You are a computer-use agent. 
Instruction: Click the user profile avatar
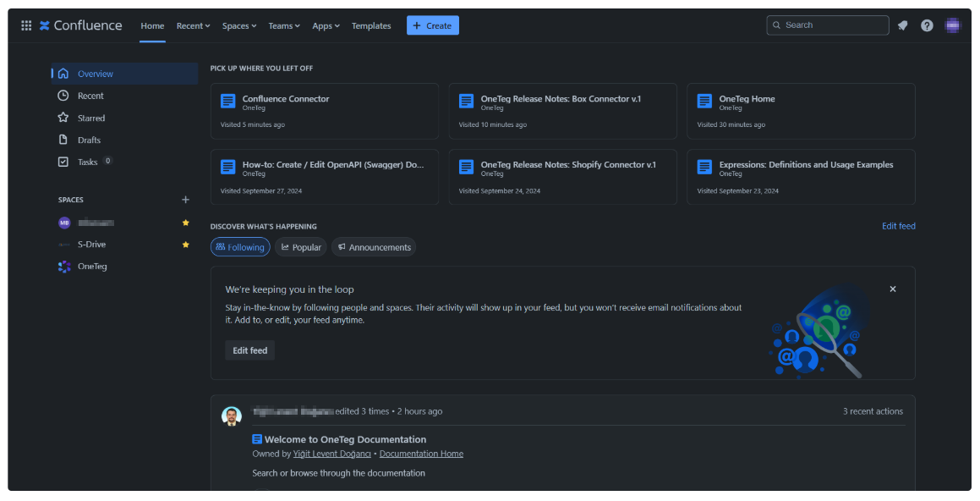(953, 25)
